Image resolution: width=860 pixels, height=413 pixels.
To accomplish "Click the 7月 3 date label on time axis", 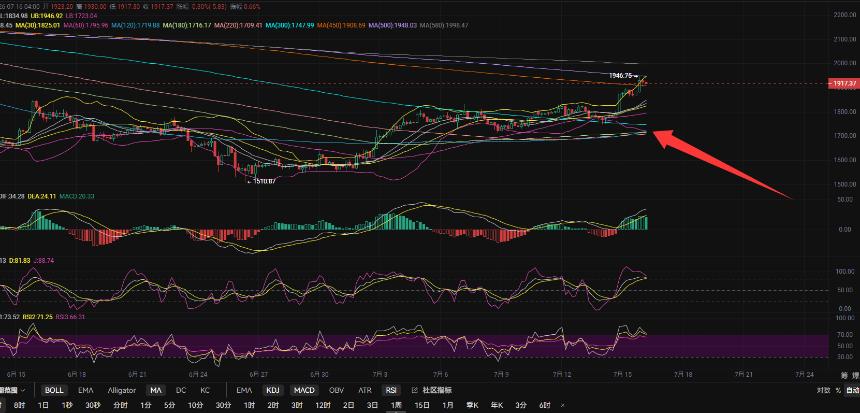I will coord(380,374).
